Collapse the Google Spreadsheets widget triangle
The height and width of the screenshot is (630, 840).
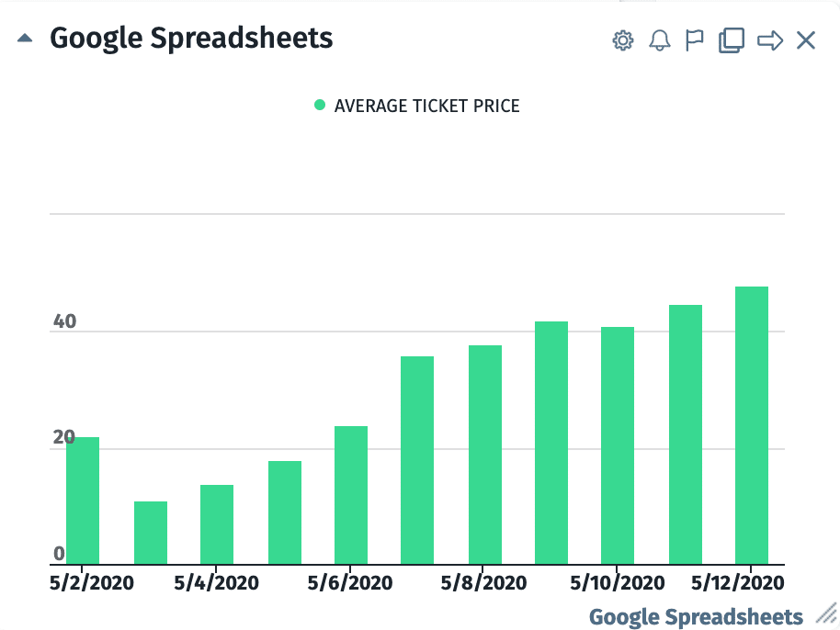pyautogui.click(x=26, y=39)
